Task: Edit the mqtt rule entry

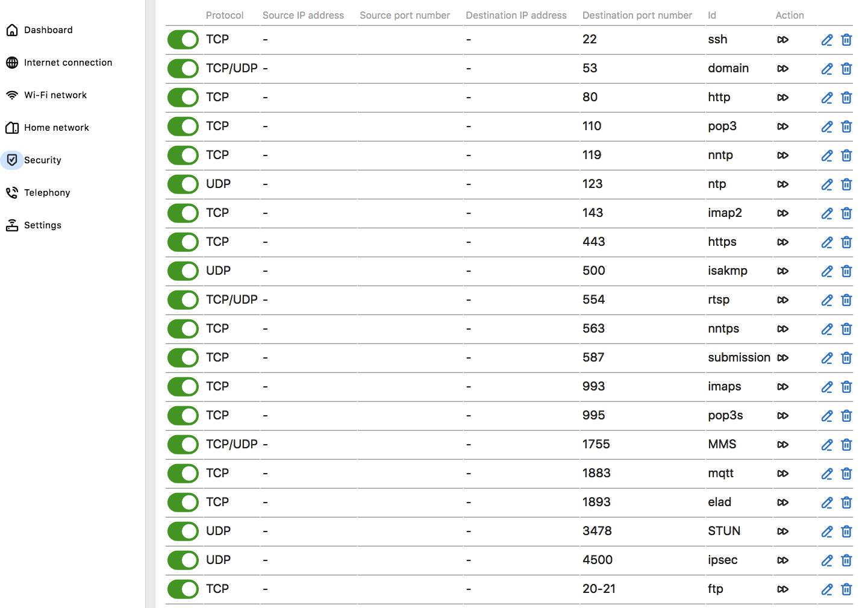Action: 827,474
